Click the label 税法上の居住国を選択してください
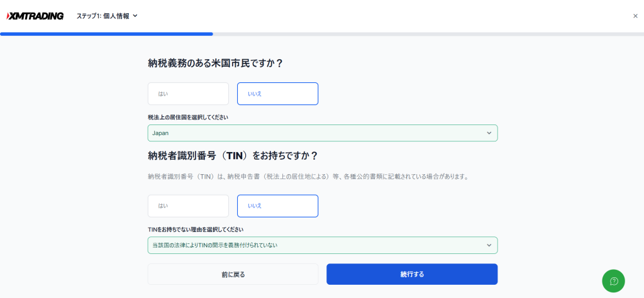The width and height of the screenshot is (644, 298). (x=188, y=117)
